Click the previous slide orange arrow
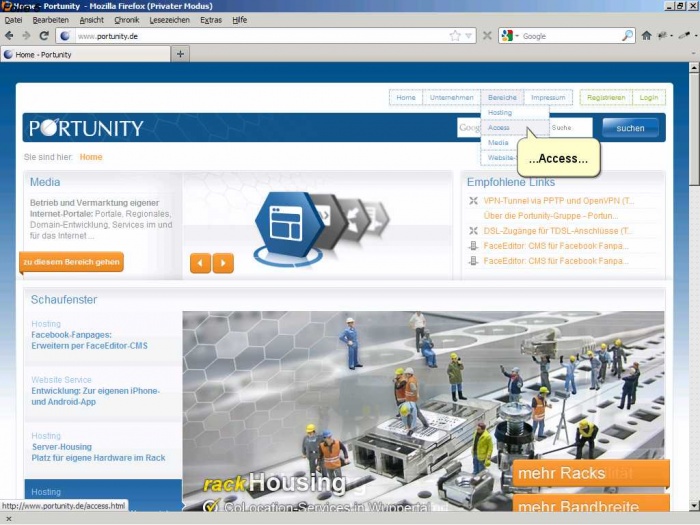 tap(200, 263)
